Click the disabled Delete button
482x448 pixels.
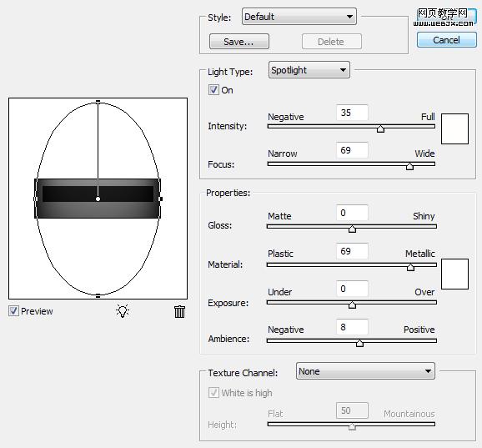click(x=331, y=42)
